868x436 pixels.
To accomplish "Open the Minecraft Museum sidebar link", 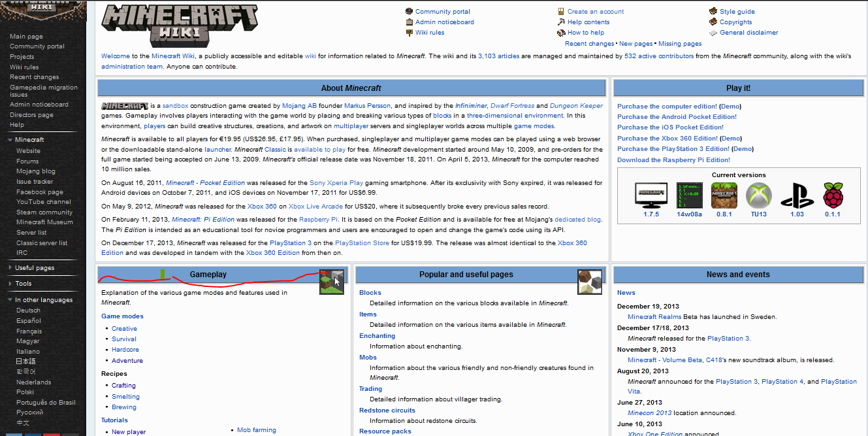I will coord(44,222).
